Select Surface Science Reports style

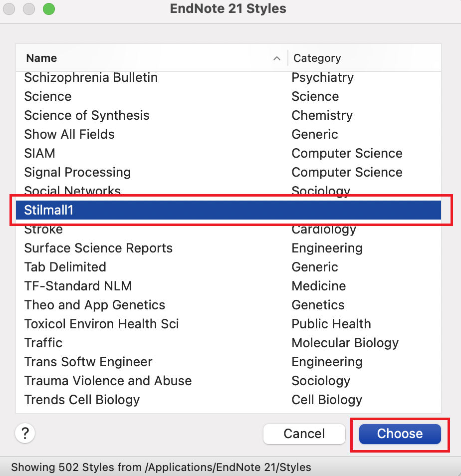(98, 248)
